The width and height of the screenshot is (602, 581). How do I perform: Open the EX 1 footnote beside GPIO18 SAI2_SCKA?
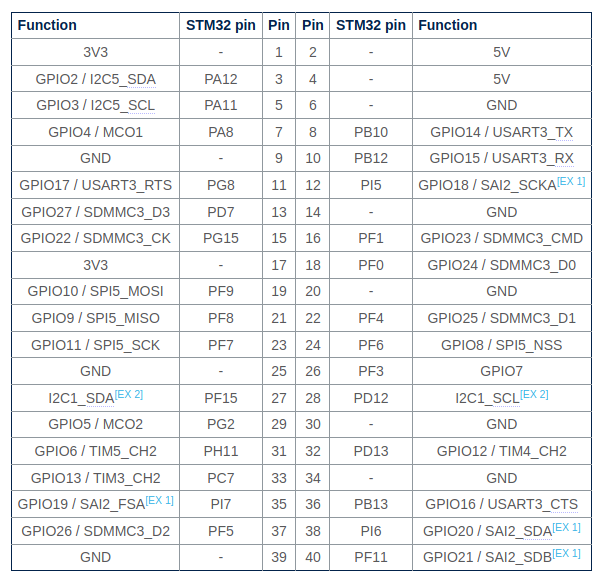571,181
